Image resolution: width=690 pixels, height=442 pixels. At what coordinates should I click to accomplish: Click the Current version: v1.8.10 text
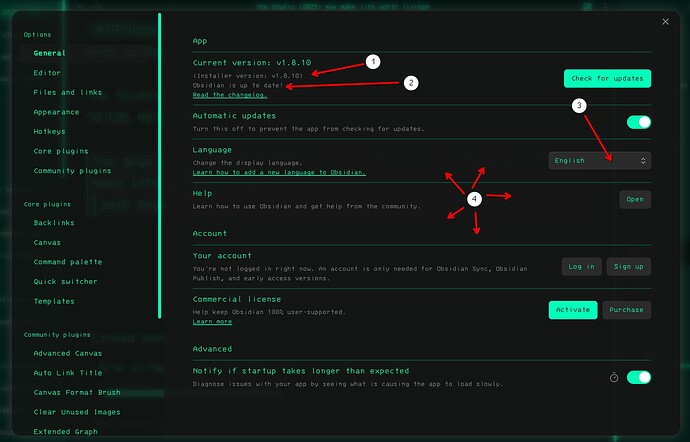click(x=252, y=63)
